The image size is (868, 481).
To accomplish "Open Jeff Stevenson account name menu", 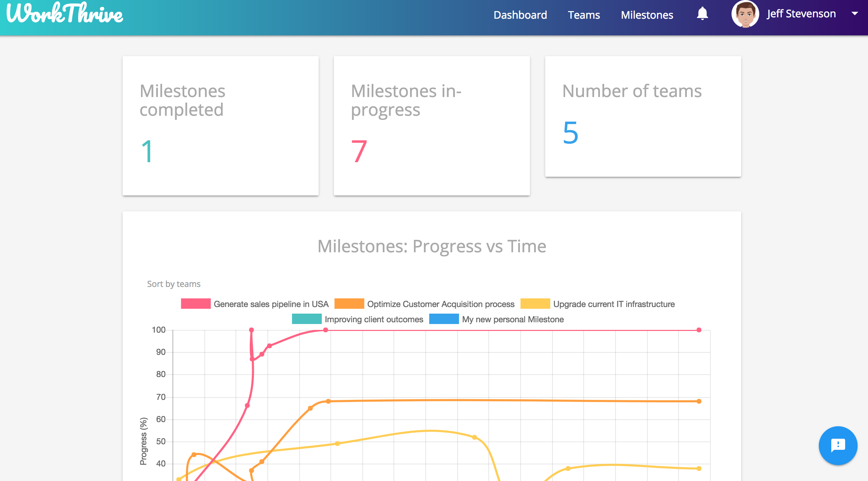I will point(801,14).
